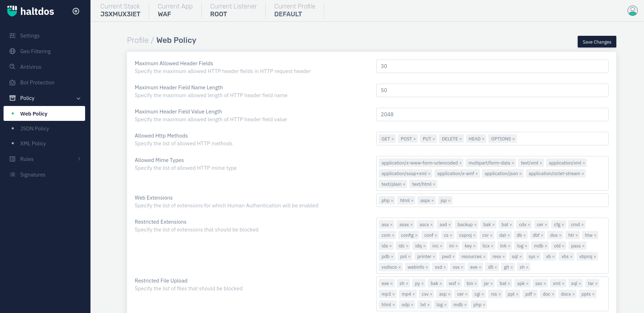Click the Policy archive icon

[x=12, y=98]
